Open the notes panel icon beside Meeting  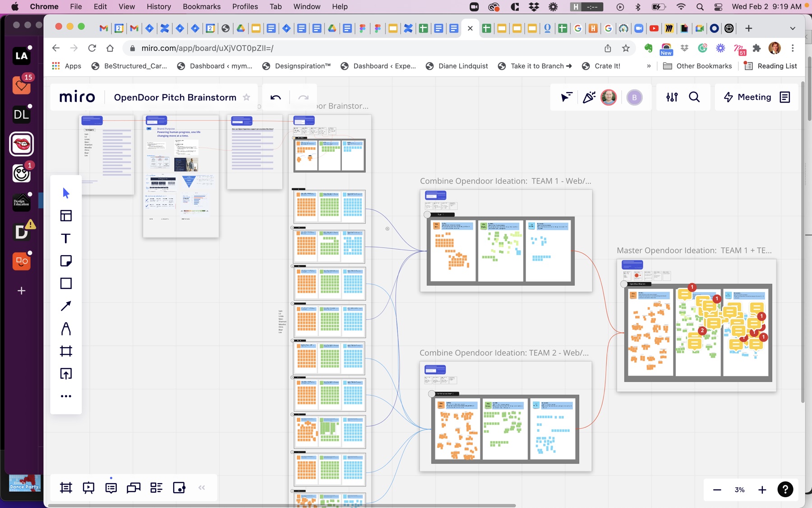(785, 97)
